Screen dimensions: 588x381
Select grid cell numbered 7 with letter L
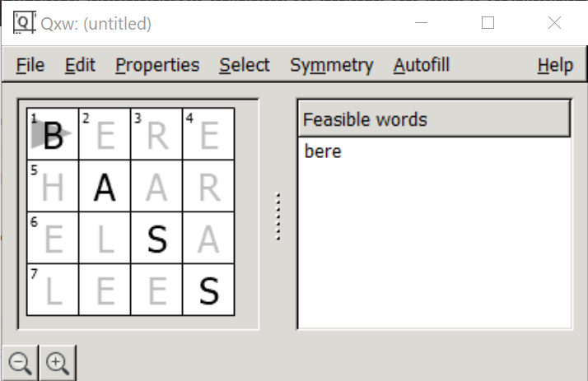[53, 290]
